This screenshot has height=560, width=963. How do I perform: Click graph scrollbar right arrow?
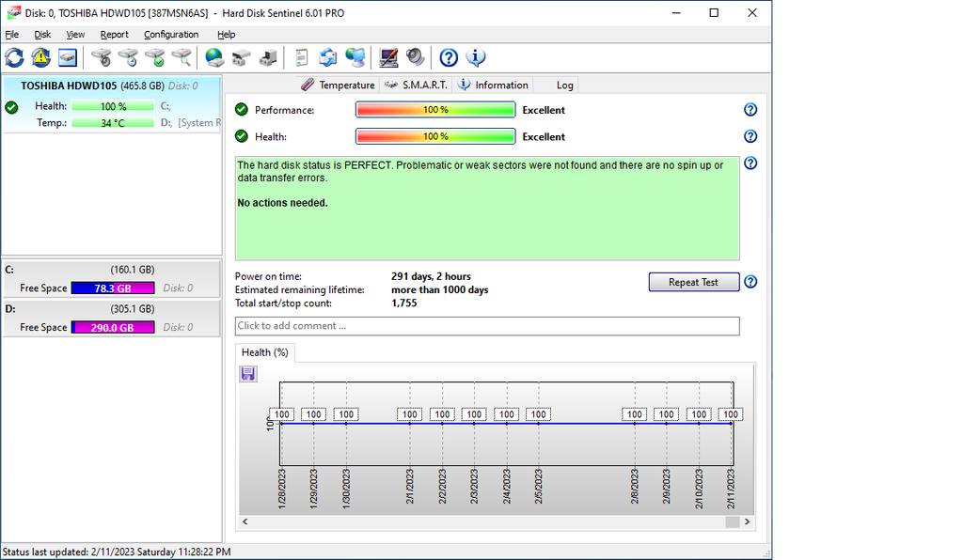click(747, 521)
